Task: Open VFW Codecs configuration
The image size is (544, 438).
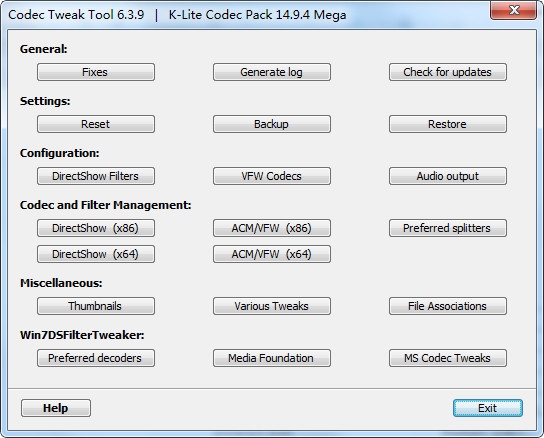Action: pos(272,176)
